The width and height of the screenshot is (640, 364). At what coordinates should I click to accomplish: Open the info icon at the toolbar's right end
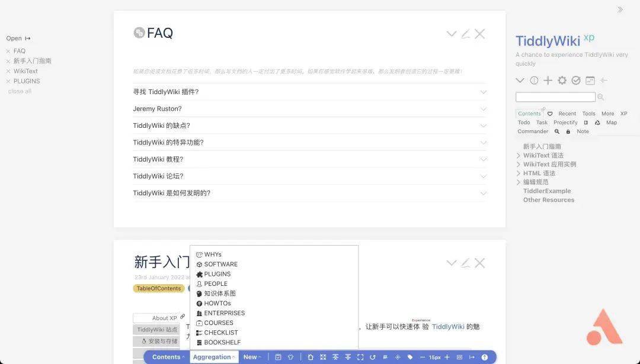[x=484, y=357]
